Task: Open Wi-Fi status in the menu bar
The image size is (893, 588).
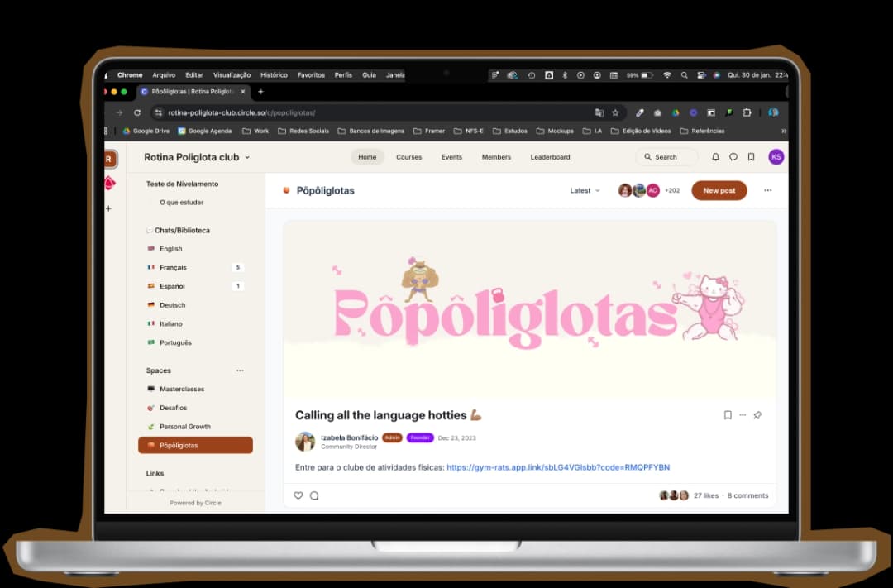Action: coord(666,75)
